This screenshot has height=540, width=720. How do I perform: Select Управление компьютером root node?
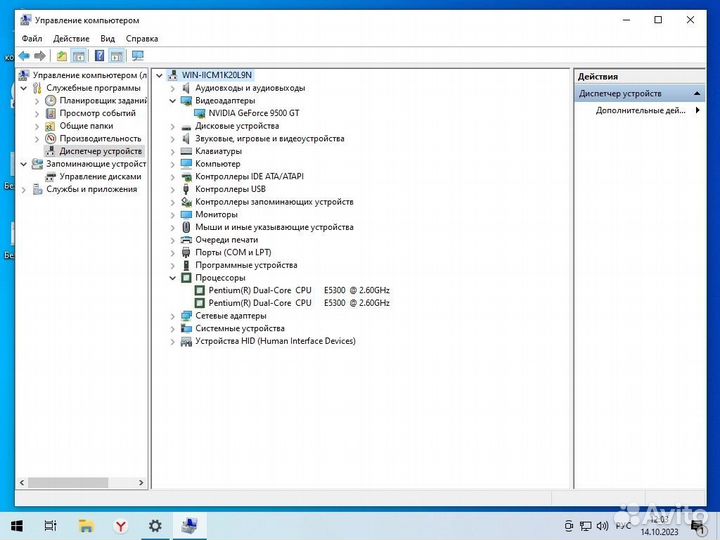90,75
